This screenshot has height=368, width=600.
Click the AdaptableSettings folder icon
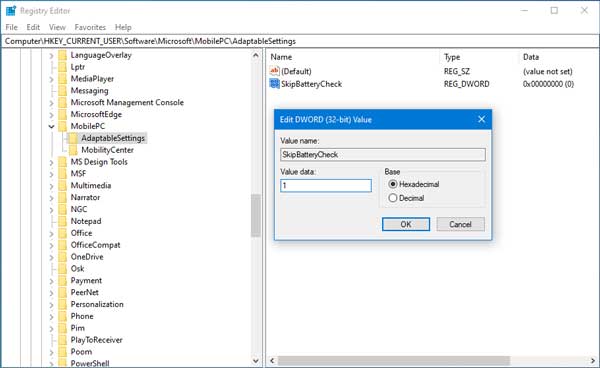click(x=73, y=138)
